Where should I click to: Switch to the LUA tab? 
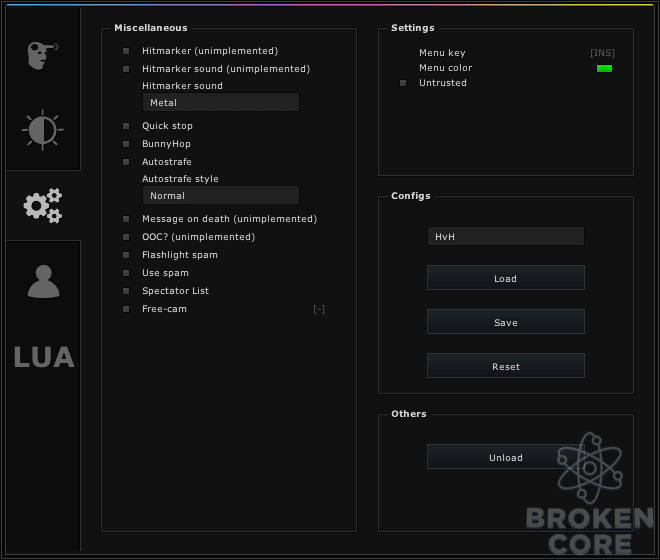(44, 357)
